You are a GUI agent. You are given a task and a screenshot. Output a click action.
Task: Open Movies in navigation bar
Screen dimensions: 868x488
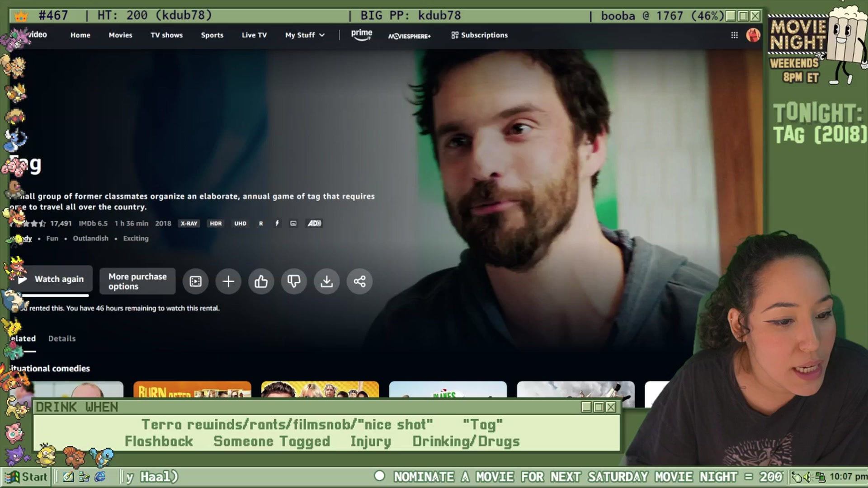(120, 35)
